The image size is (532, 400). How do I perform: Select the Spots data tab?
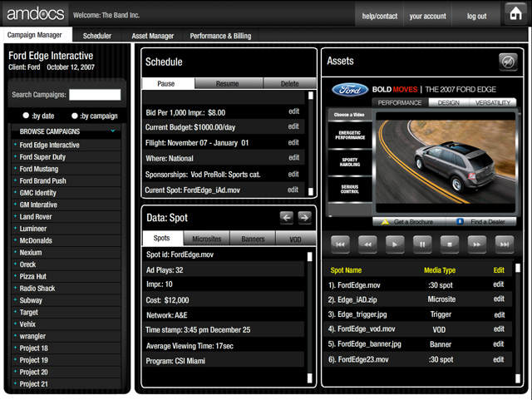coord(162,238)
